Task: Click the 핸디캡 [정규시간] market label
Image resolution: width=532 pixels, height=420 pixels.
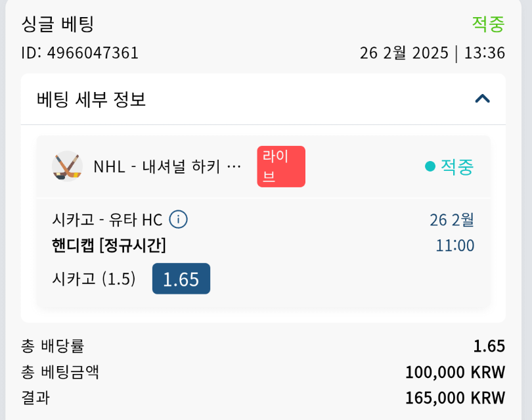Action: pos(109,246)
